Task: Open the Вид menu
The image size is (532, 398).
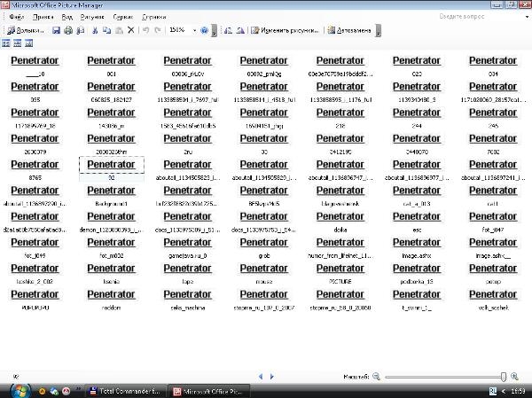Action: click(66, 17)
